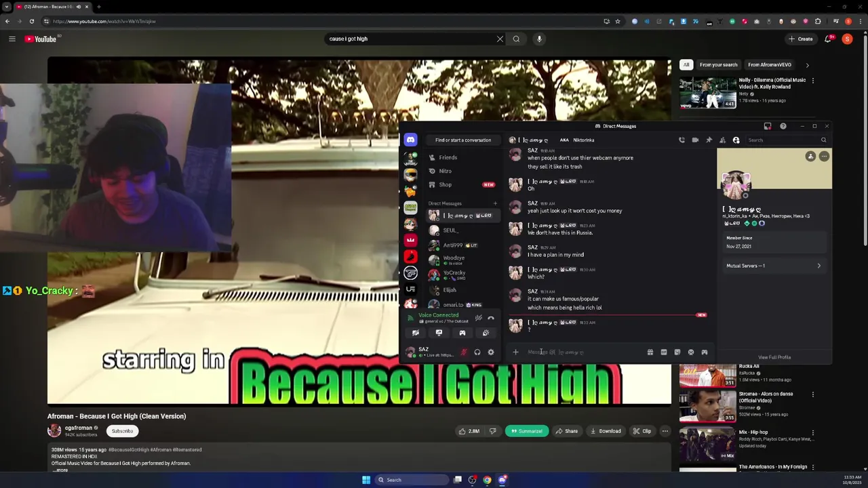Go to YouTube home logo
The width and height of the screenshot is (868, 488).
pyautogui.click(x=41, y=39)
